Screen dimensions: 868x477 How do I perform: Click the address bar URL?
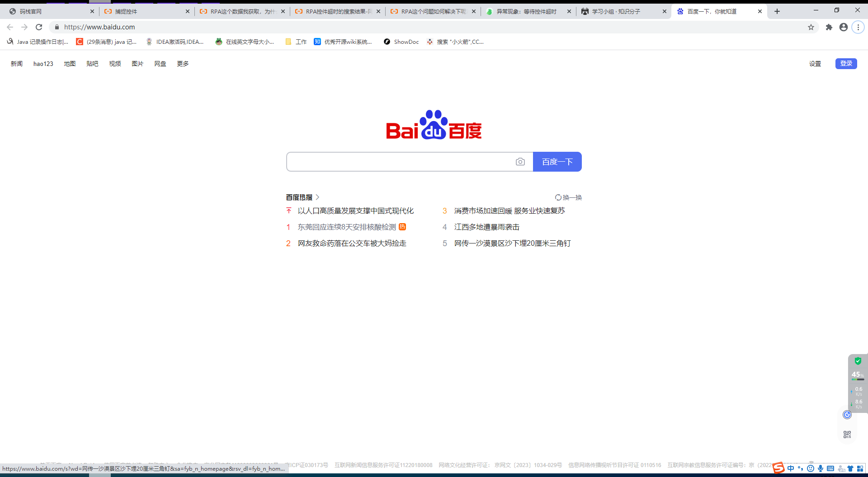99,27
